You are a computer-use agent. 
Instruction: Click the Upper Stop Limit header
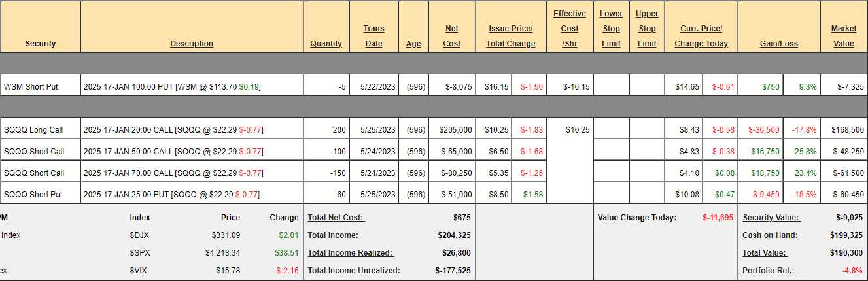647,29
